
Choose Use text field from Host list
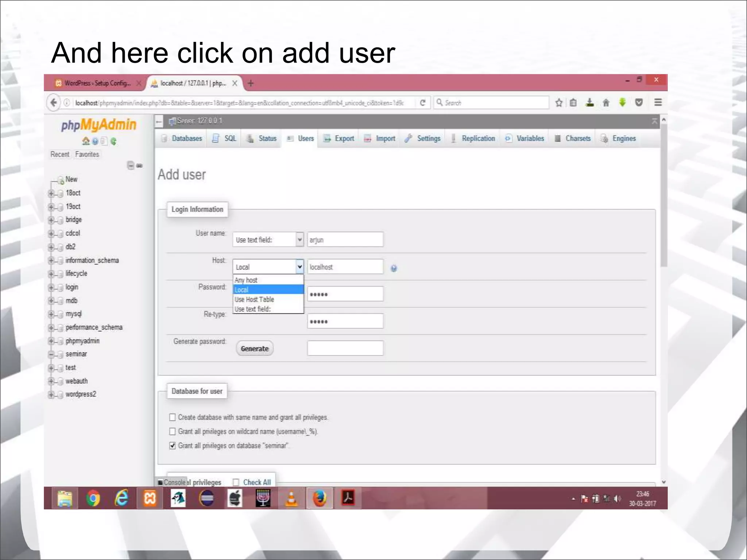click(x=268, y=309)
